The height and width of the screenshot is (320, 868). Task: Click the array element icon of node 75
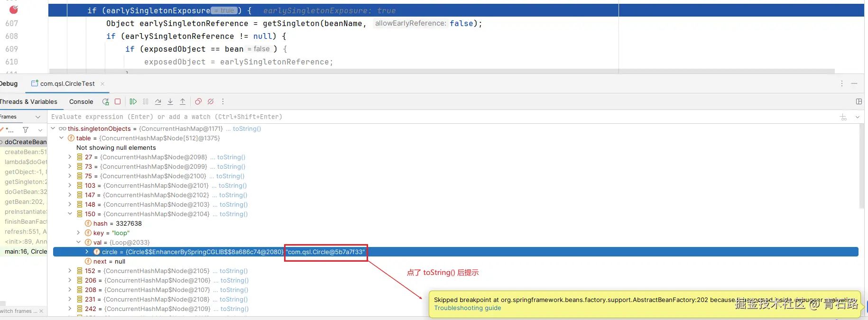tap(80, 176)
